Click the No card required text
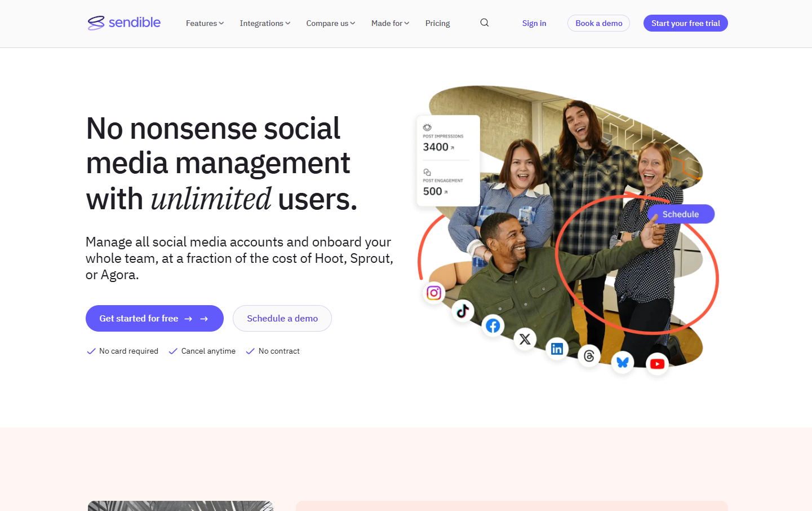Screen dimensions: 812x511 [128, 351]
